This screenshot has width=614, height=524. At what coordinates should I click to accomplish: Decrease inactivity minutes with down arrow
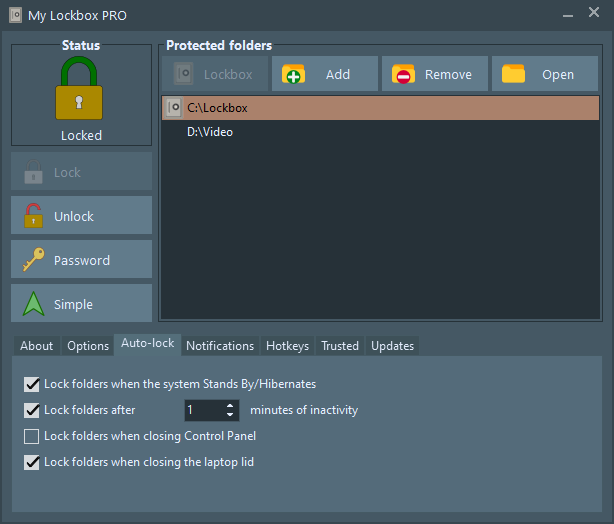click(x=230, y=414)
